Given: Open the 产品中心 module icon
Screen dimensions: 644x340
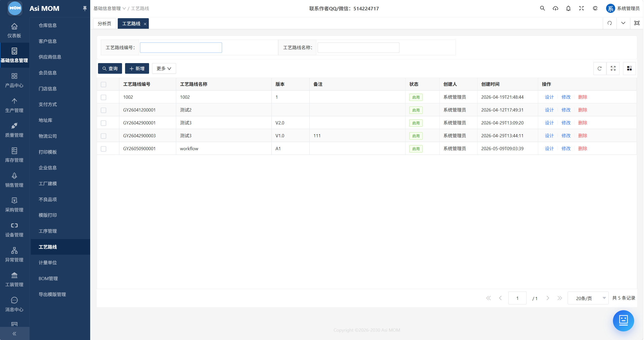Looking at the screenshot, I should tap(14, 80).
